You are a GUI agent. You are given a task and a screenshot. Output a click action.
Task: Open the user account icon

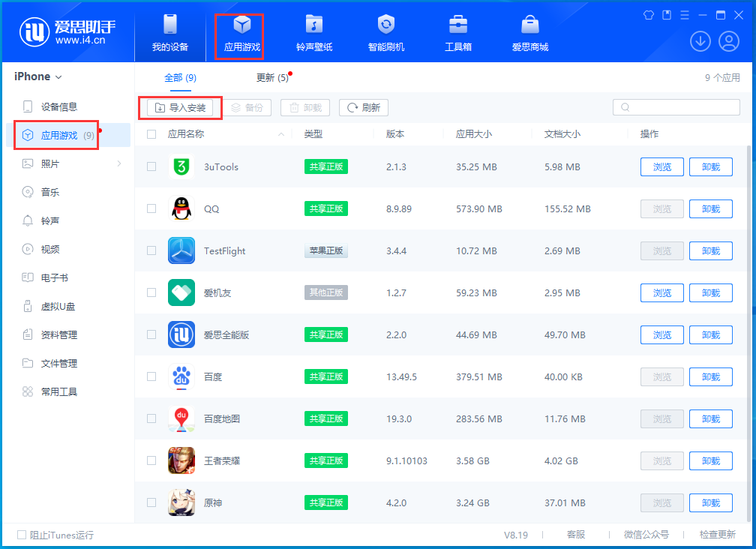point(728,41)
